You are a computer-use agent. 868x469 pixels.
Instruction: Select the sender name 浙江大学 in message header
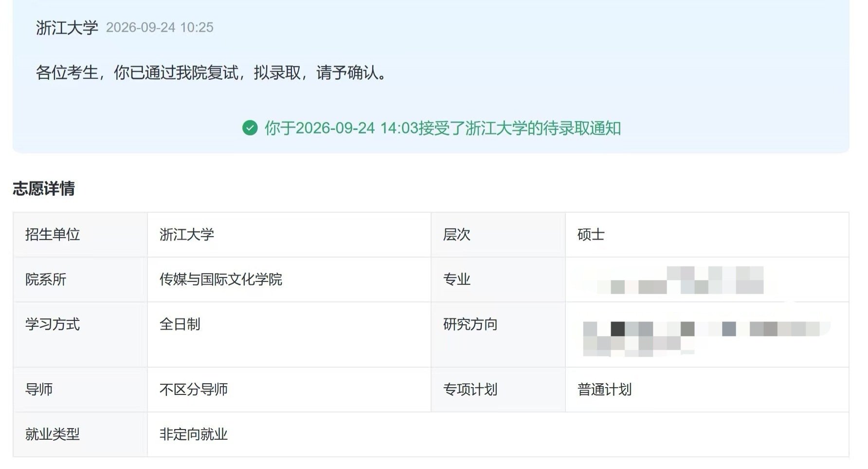coord(67,27)
